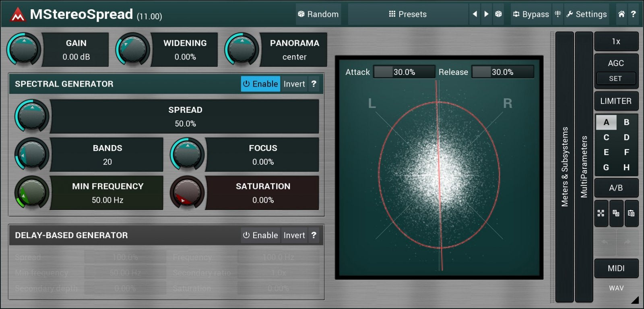The width and height of the screenshot is (644, 309).
Task: Click the home icon in the title bar
Action: pos(621,14)
